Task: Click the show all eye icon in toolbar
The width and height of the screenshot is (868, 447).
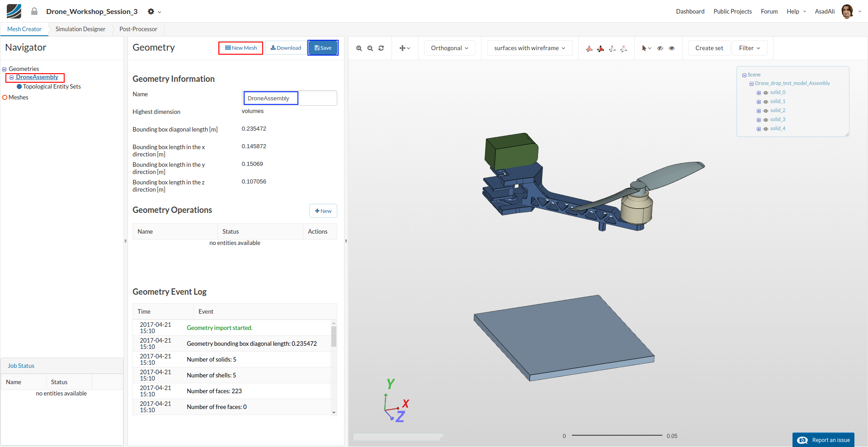Action: pyautogui.click(x=672, y=48)
